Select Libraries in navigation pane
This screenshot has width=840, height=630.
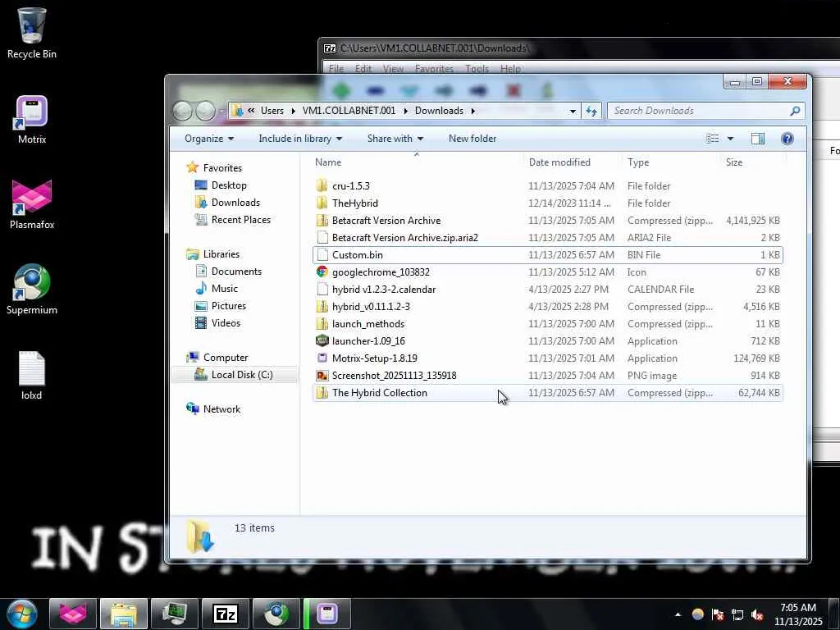pyautogui.click(x=221, y=254)
